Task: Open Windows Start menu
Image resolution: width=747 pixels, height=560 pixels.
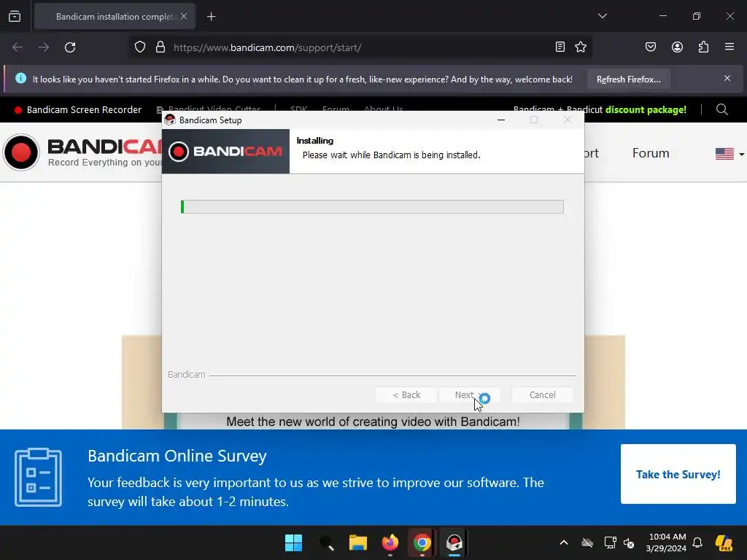Action: click(293, 542)
